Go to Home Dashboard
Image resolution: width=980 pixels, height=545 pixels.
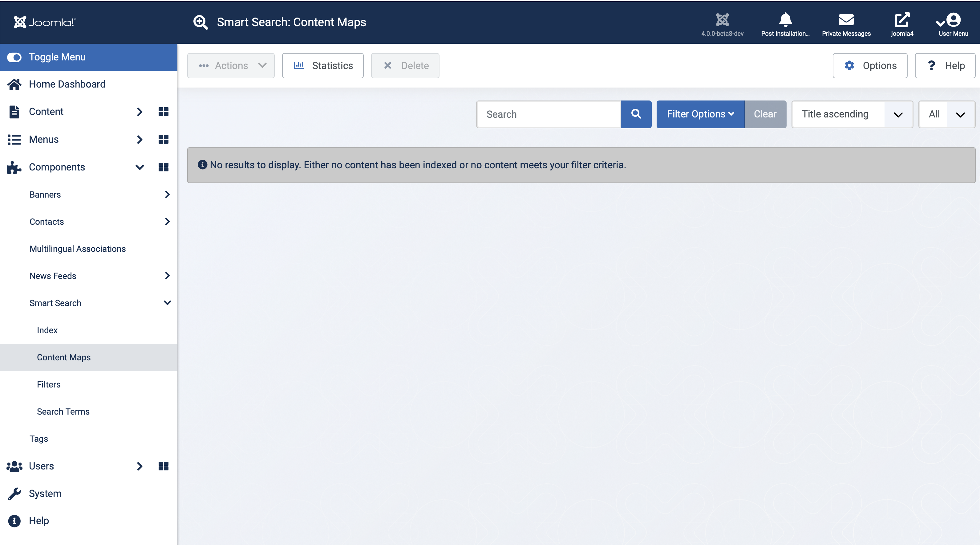tap(67, 84)
